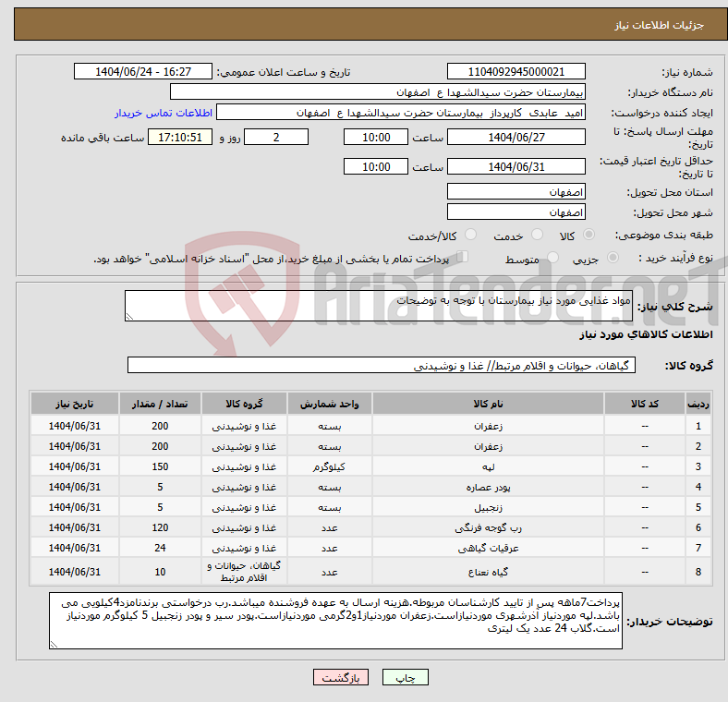Click the delivery city اصفهان field

516,212
